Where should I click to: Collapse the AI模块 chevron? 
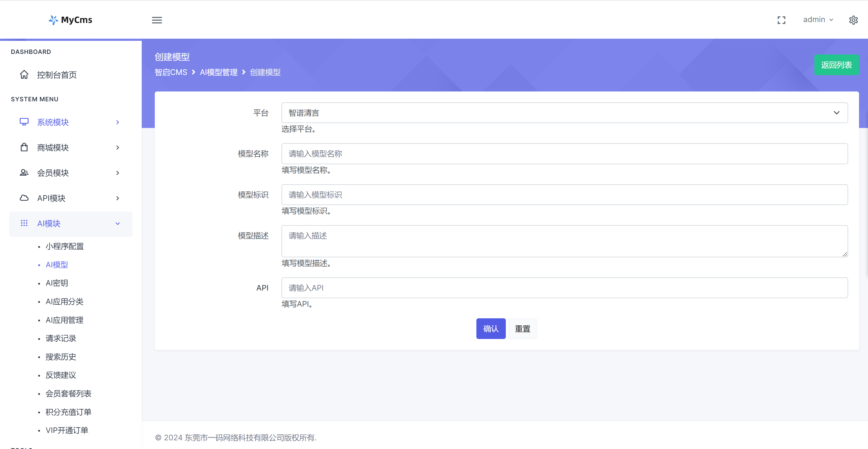click(118, 224)
